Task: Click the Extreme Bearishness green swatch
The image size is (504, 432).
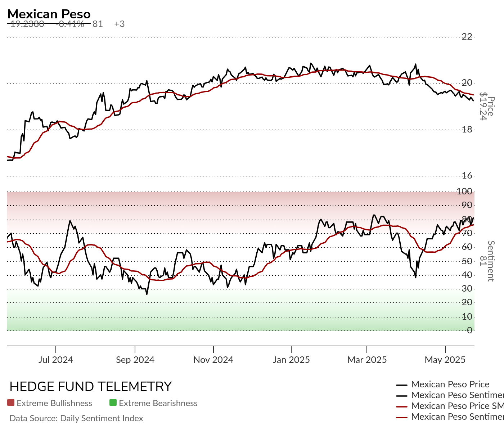Action: (x=113, y=402)
